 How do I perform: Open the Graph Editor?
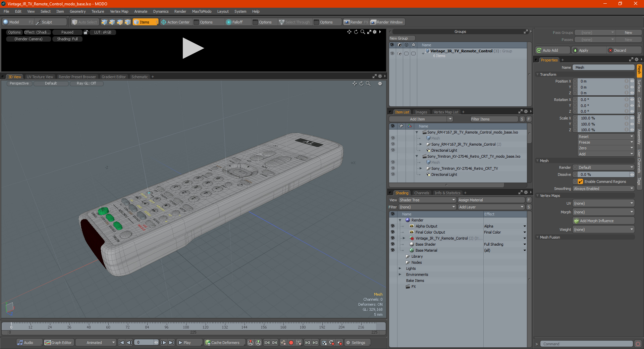pos(58,343)
